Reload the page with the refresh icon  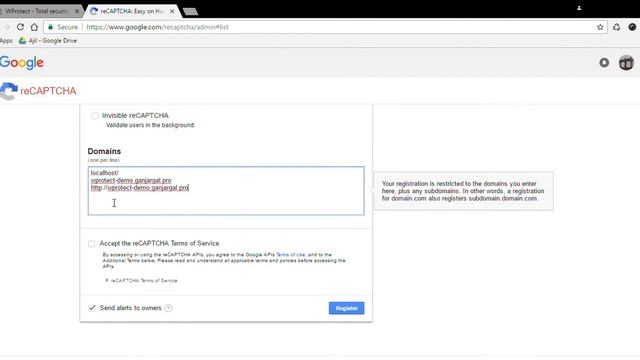coord(20,27)
